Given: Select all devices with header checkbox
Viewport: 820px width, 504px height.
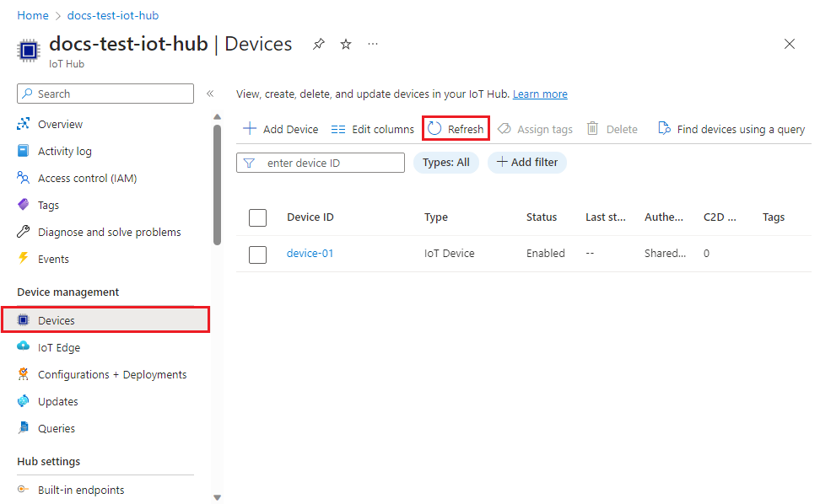Looking at the screenshot, I should pyautogui.click(x=258, y=217).
